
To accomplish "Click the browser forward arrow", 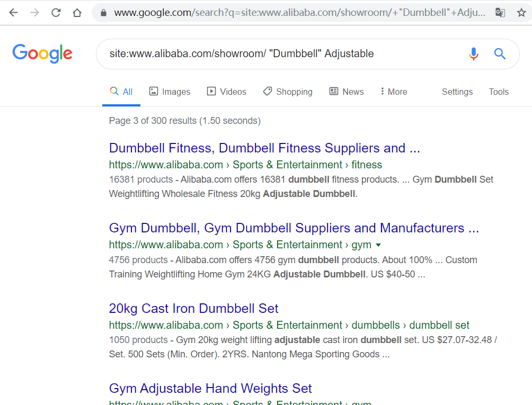I will [x=34, y=13].
